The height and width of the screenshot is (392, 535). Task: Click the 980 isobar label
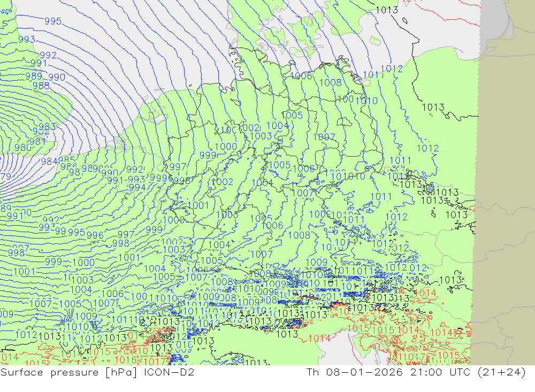[x=23, y=148]
